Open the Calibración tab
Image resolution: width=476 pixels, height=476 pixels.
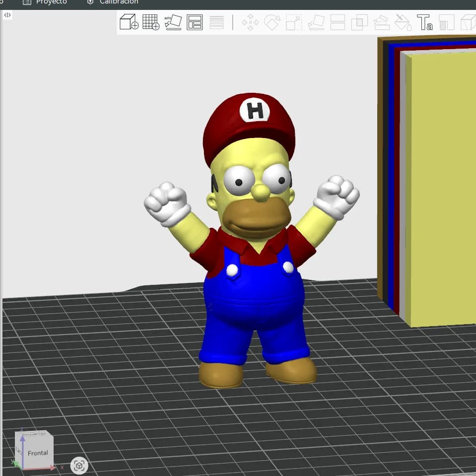[113, 2]
